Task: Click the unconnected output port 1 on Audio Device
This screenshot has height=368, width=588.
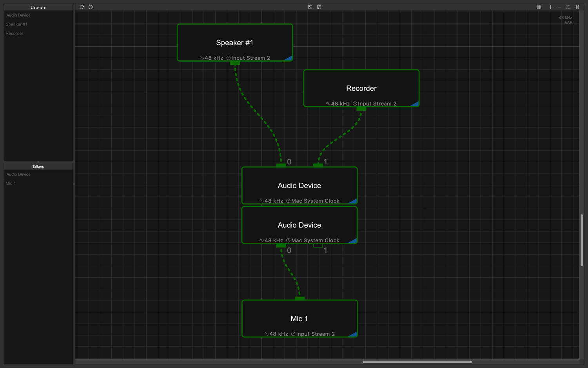Action: [318, 246]
